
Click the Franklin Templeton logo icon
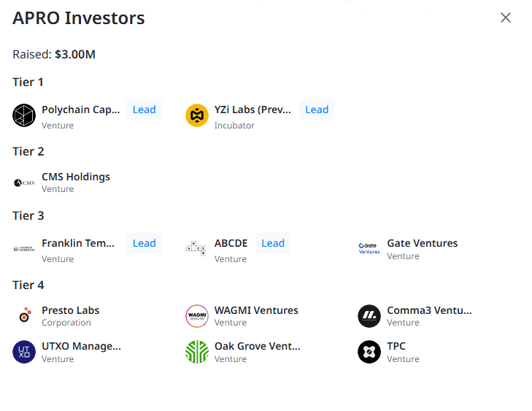pyautogui.click(x=24, y=249)
